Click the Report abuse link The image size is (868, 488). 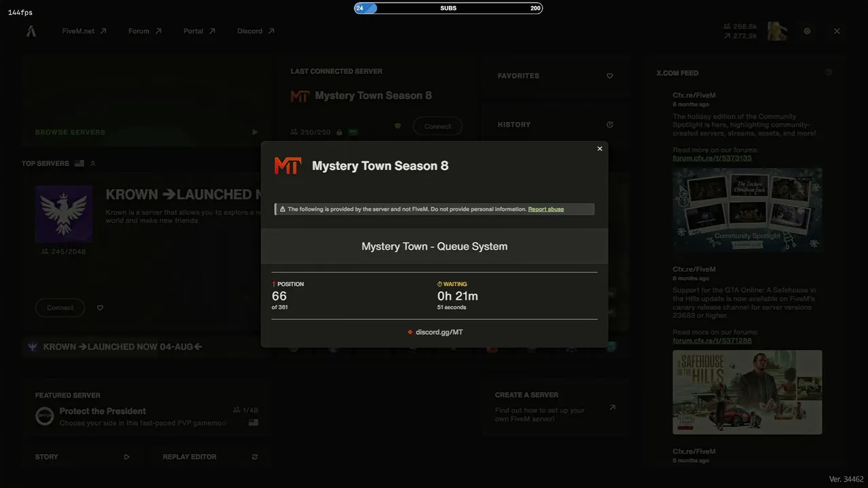pos(546,209)
